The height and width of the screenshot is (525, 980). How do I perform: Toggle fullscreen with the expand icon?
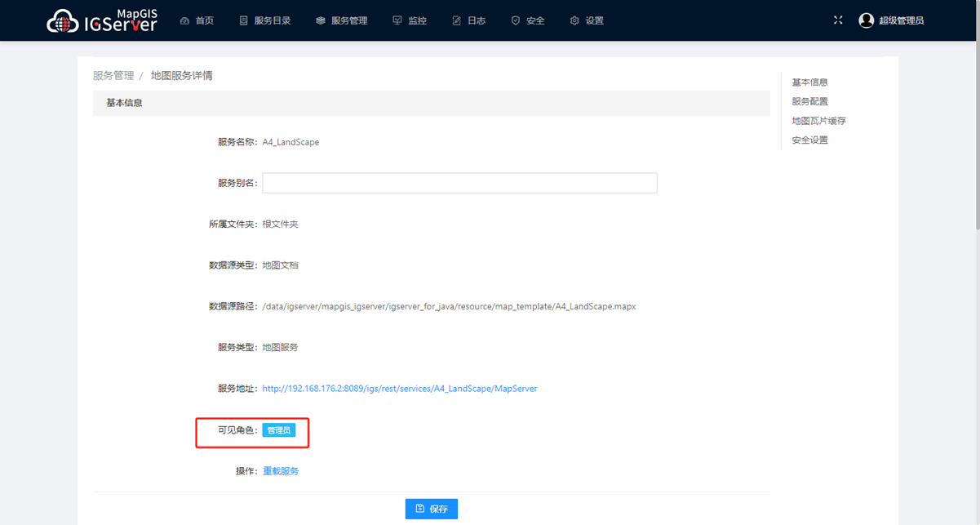(838, 20)
